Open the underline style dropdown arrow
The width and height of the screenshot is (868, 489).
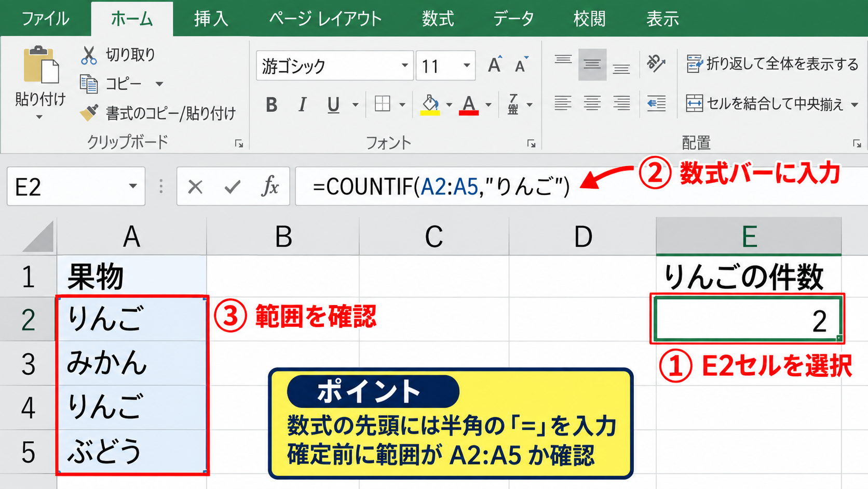(x=356, y=105)
